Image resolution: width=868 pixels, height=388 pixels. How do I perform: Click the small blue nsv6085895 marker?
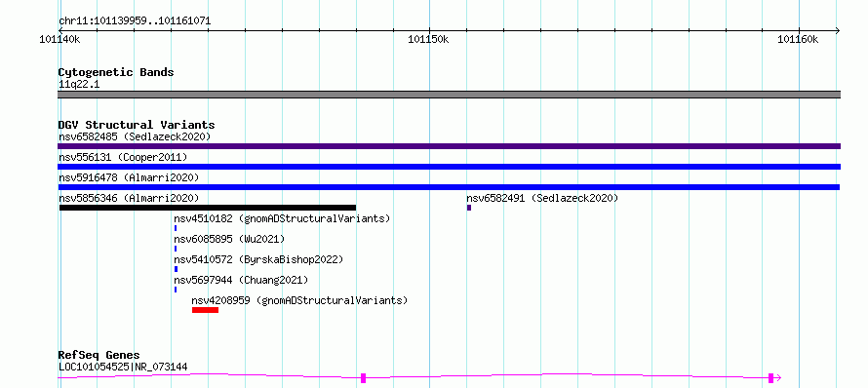coord(176,249)
